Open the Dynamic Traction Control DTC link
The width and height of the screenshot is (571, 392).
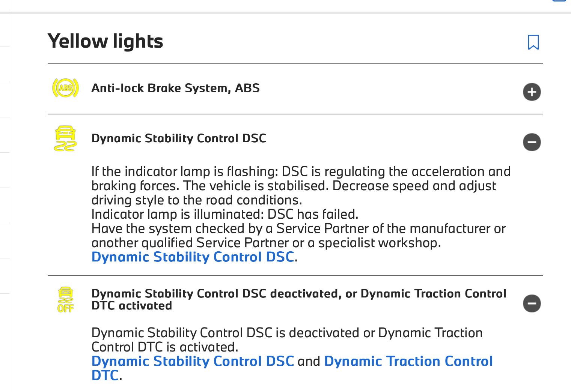[408, 361]
